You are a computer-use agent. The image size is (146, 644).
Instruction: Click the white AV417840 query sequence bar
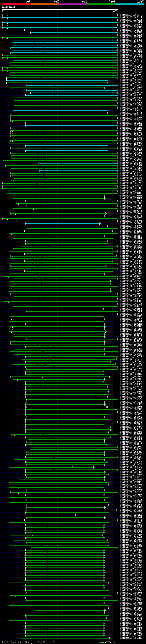click(60, 10)
